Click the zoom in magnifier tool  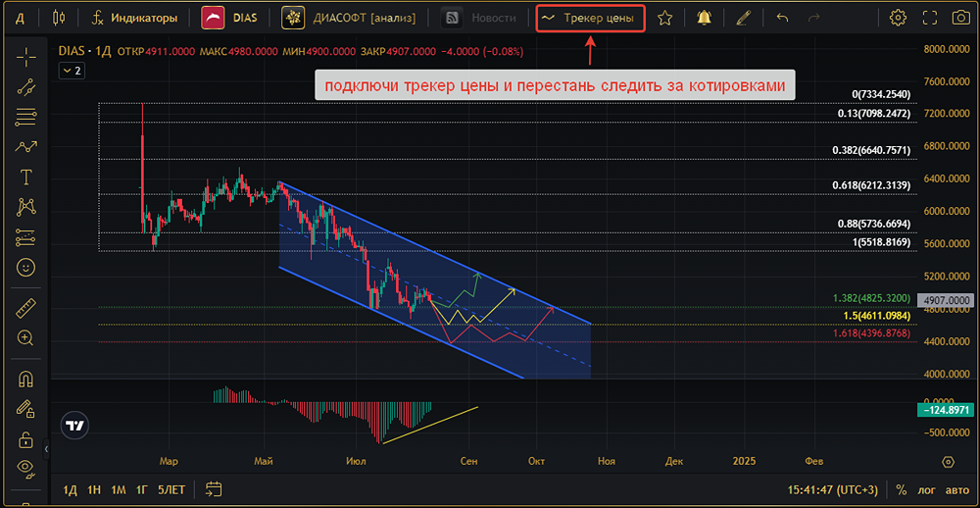tap(25, 337)
